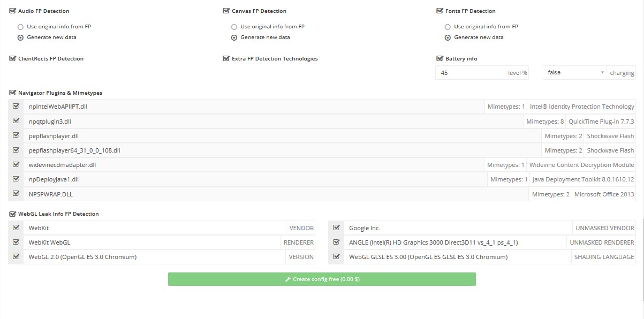The height and width of the screenshot is (319, 644).
Task: Disable Fonts FP Detection checkbox
Action: pos(440,11)
